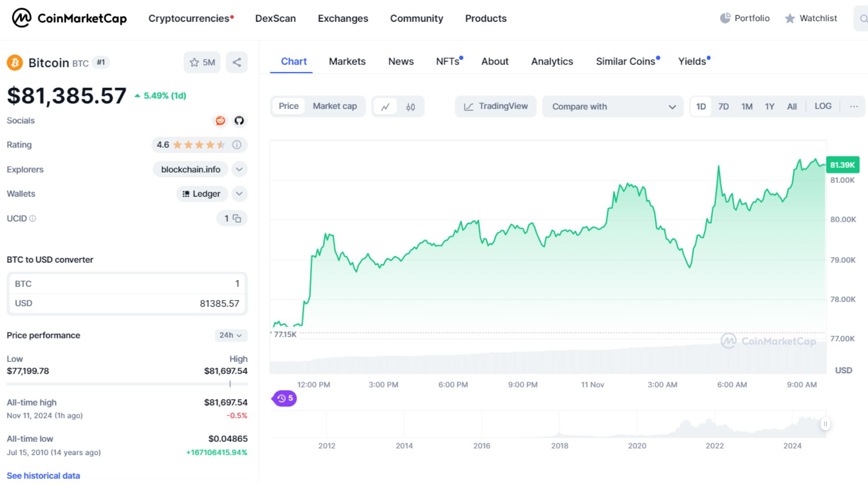Open the Exchanges menu
This screenshot has width=868, height=488.
point(343,19)
